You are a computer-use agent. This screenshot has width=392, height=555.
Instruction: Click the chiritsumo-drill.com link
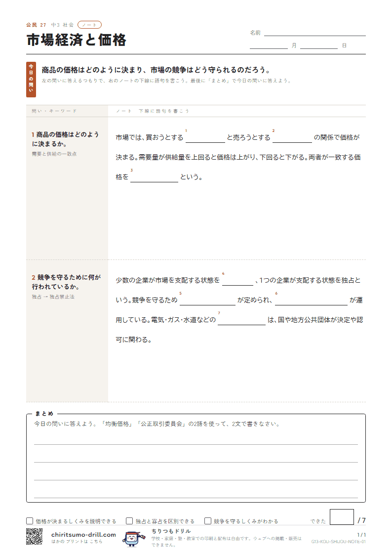click(83, 534)
